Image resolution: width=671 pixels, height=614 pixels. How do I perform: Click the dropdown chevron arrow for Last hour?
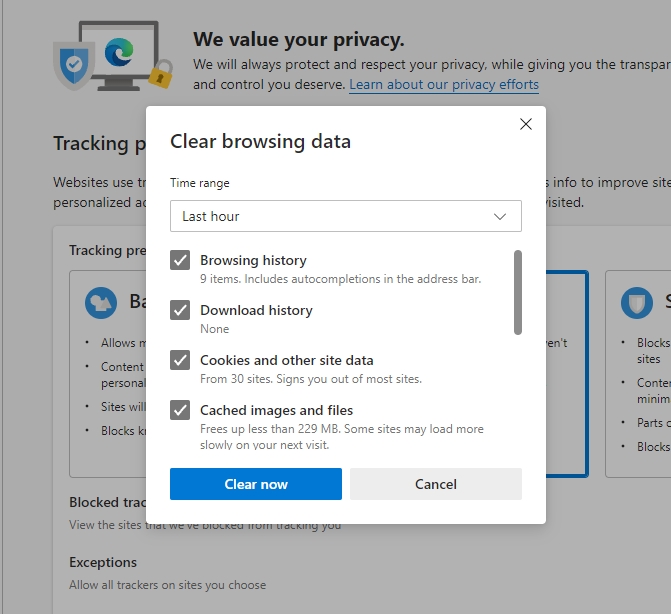(501, 216)
